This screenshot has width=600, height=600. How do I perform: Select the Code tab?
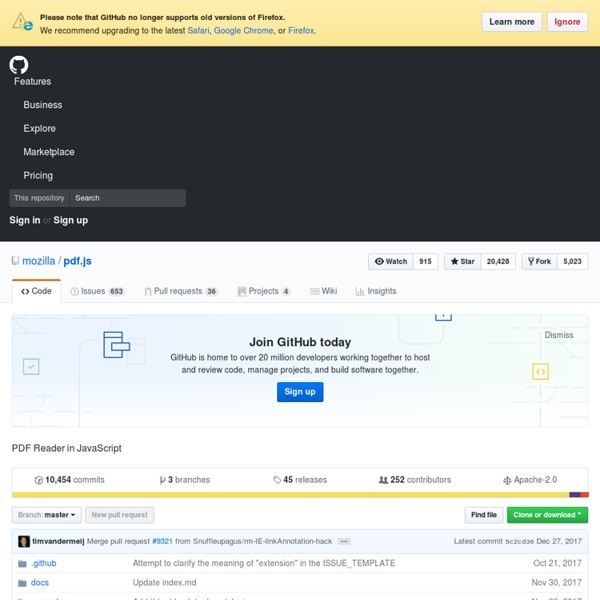[36, 291]
